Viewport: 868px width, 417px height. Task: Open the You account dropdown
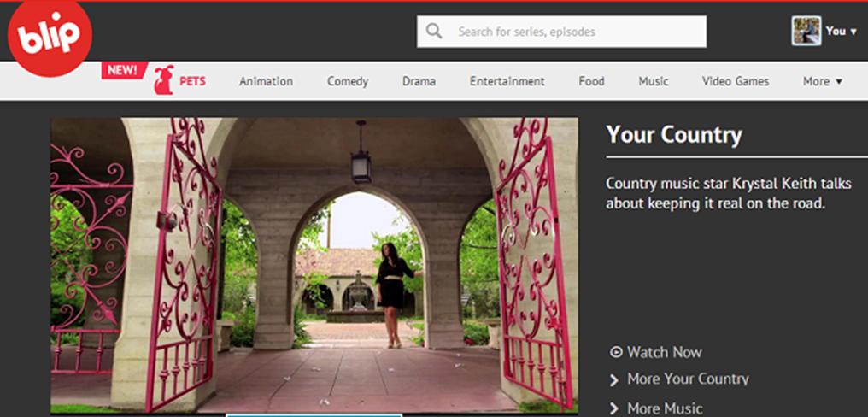pyautogui.click(x=842, y=32)
